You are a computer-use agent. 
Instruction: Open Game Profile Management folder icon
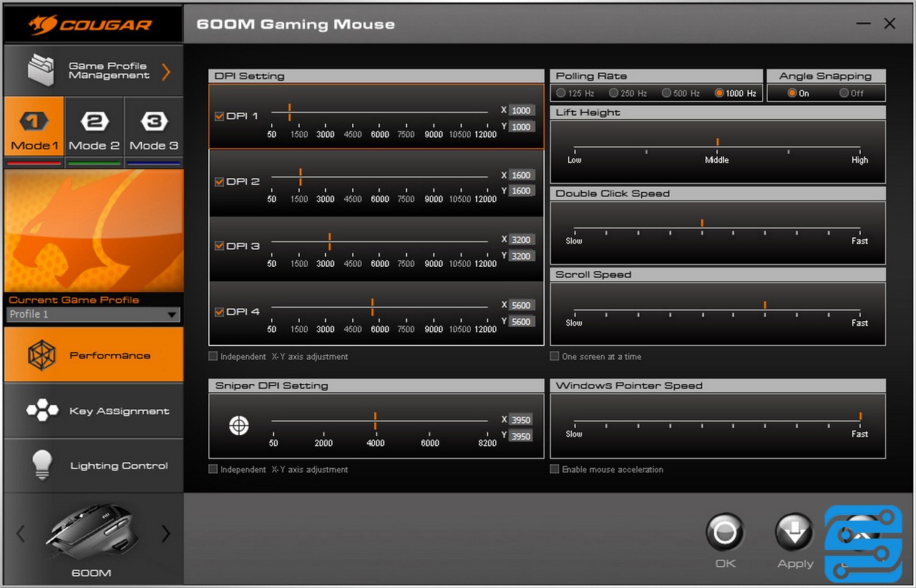(42, 70)
